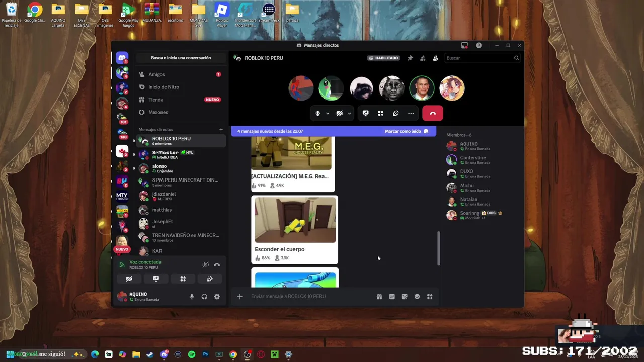Screen dimensions: 644x362
Task: Open Discord help icon in title bar
Action: point(479,45)
